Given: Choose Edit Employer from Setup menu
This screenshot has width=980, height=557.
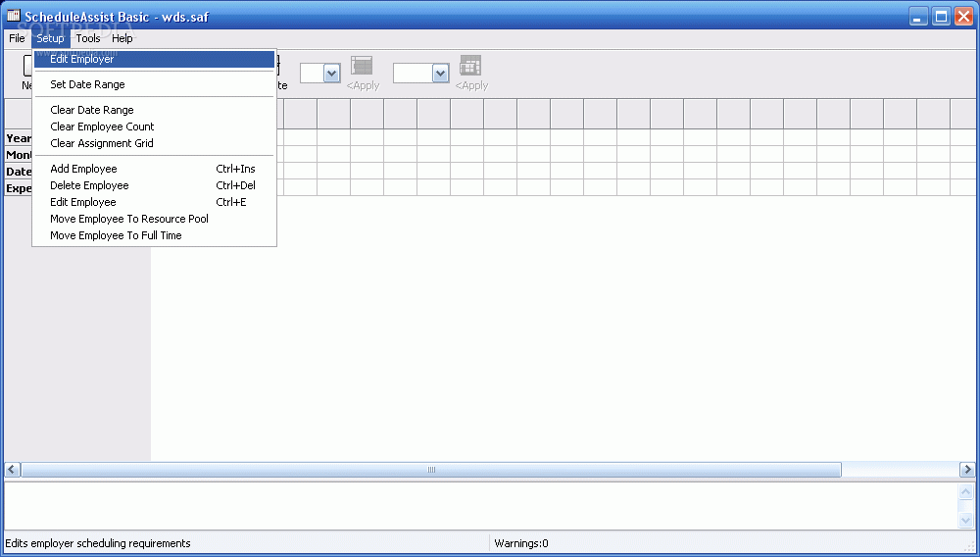Looking at the screenshot, I should click(x=155, y=60).
